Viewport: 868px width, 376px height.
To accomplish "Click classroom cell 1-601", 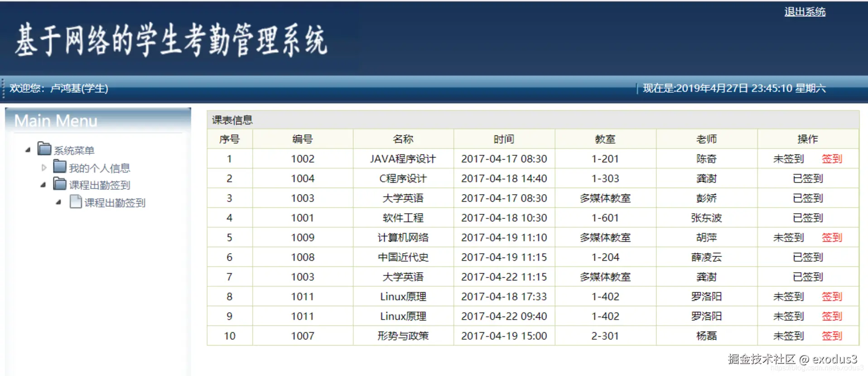I will [x=605, y=218].
